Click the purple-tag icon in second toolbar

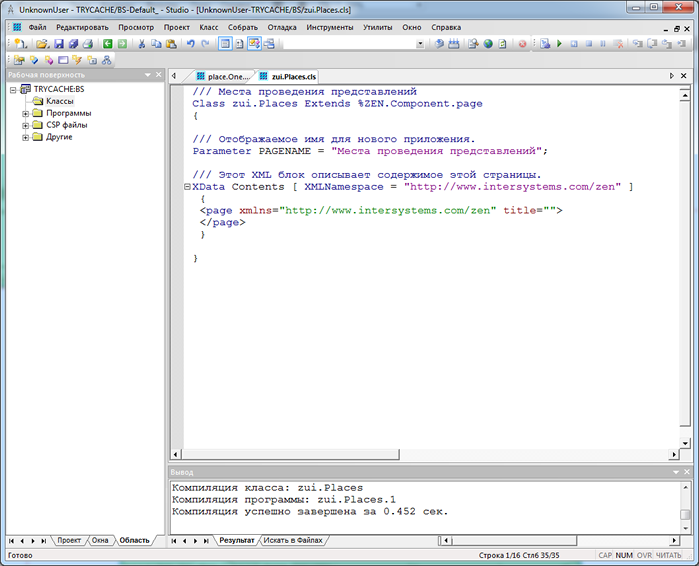pos(49,60)
